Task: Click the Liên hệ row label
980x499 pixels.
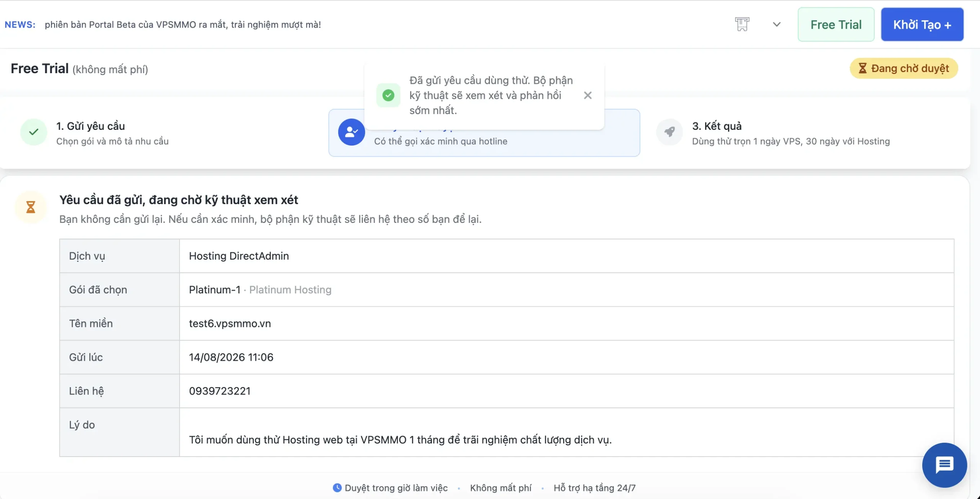Action: (x=86, y=391)
